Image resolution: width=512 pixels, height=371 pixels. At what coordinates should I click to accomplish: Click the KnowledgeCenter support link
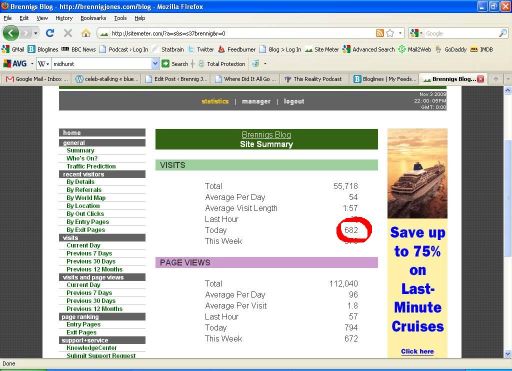[91, 348]
